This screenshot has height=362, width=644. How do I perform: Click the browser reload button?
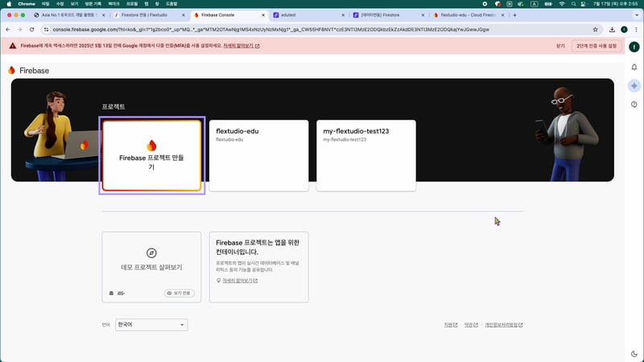(x=32, y=29)
